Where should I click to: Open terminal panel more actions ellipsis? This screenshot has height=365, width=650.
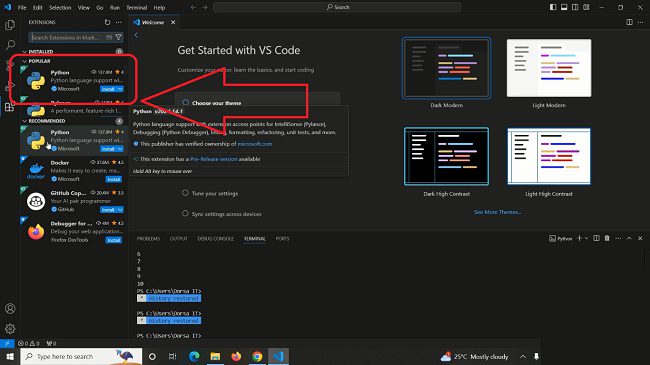(x=618, y=238)
